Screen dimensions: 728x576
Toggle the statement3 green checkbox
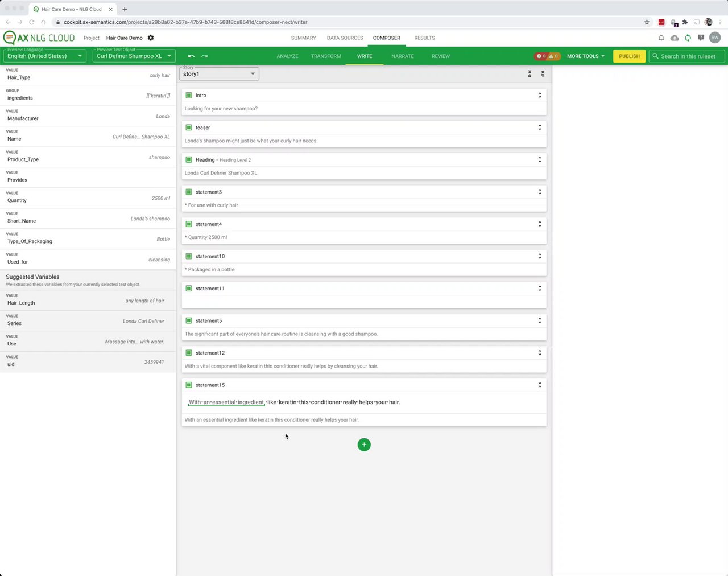[x=189, y=192]
